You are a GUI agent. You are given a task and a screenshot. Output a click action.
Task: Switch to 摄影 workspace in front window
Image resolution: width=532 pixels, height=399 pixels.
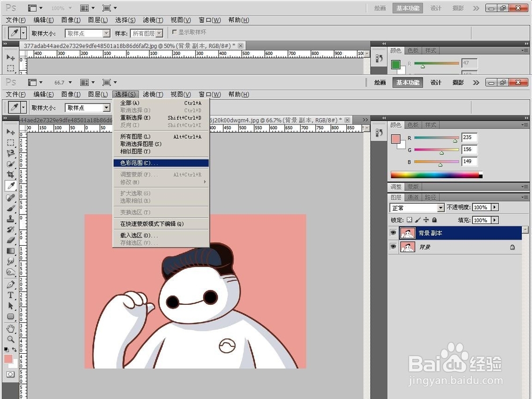point(458,82)
